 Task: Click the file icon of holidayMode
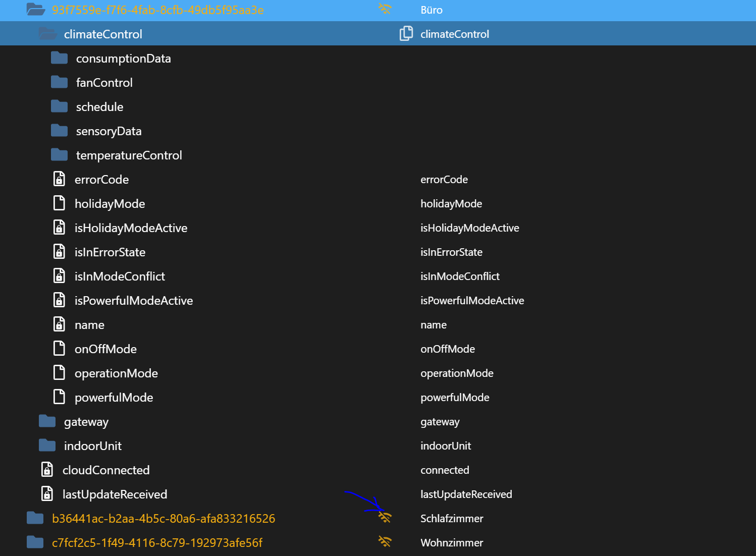pos(59,203)
